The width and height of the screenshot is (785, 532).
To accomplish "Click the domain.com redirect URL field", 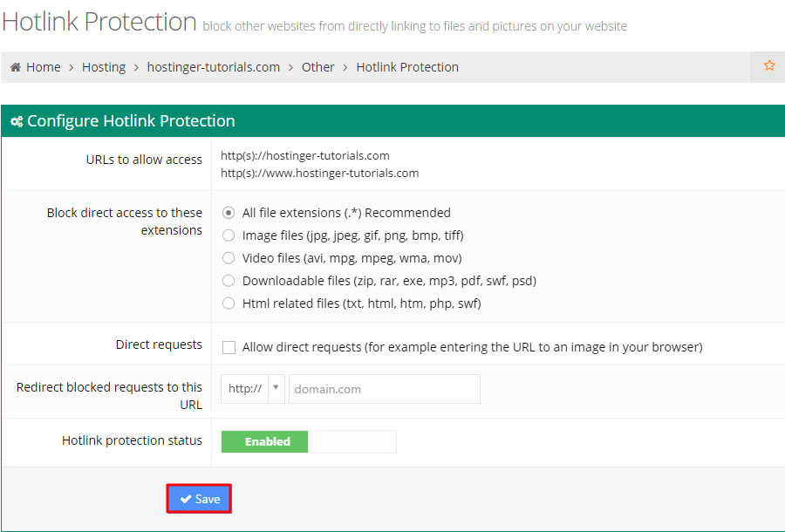I will 385,389.
